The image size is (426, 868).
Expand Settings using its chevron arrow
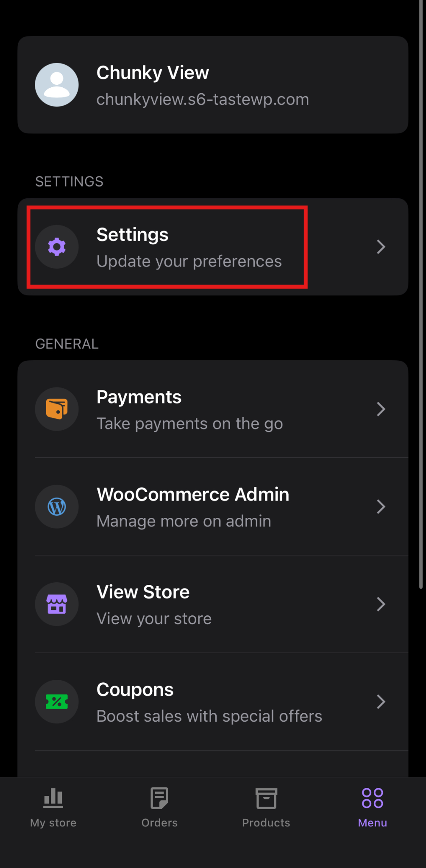pyautogui.click(x=381, y=247)
